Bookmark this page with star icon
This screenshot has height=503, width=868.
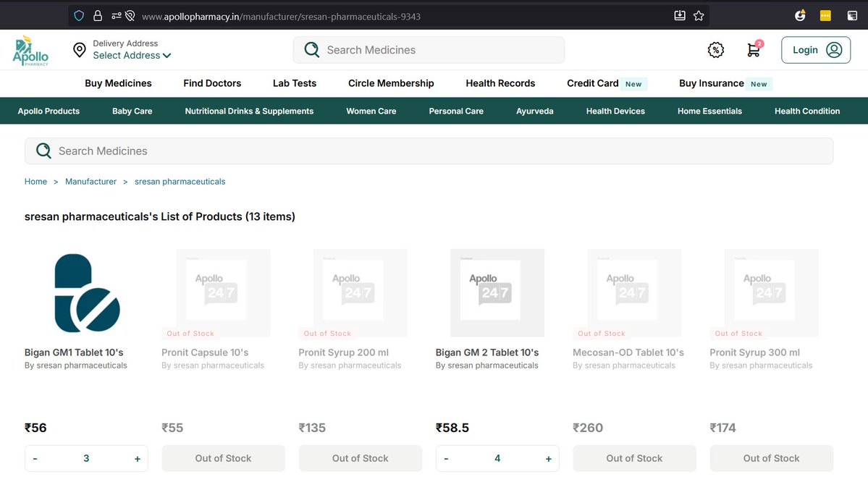pos(699,15)
